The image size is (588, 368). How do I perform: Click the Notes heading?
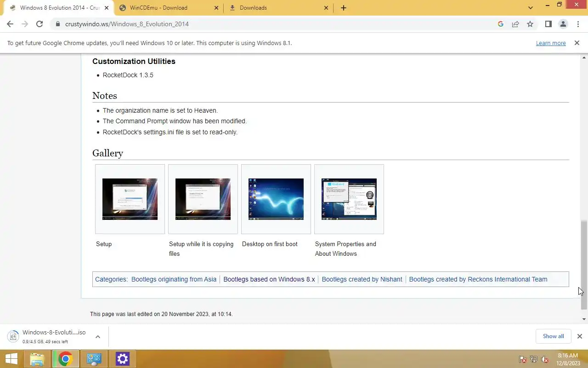click(105, 96)
